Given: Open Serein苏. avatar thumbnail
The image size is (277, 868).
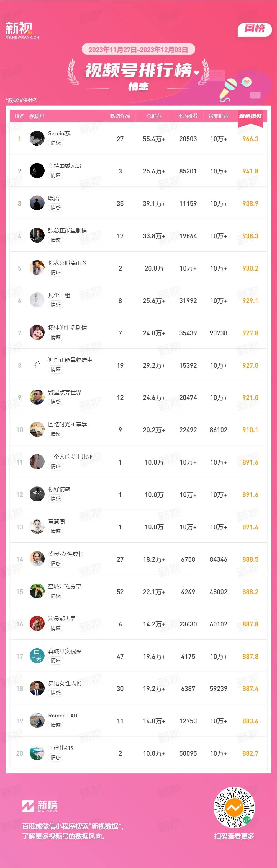Looking at the screenshot, I should [37, 138].
